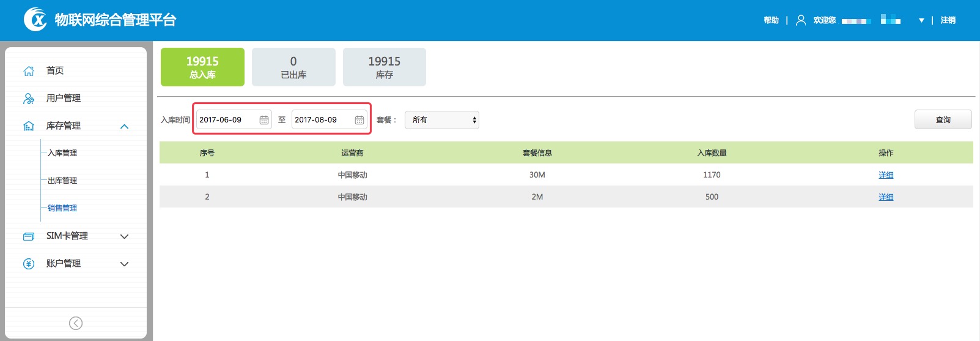
Task: Expand the 账户管理 menu chevron
Action: pyautogui.click(x=125, y=264)
